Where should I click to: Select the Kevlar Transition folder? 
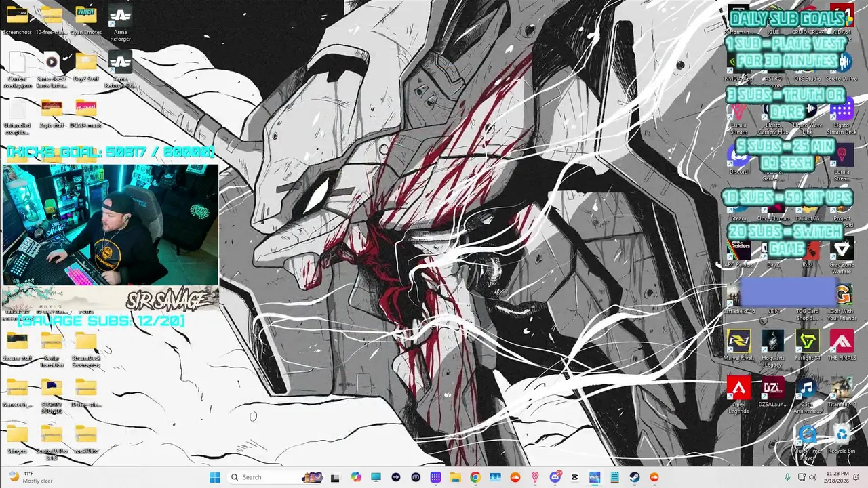click(x=52, y=348)
